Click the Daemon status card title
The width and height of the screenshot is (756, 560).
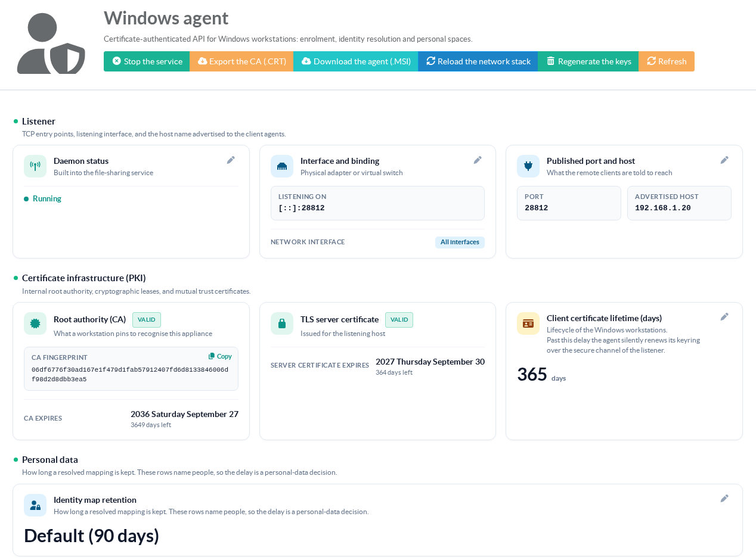(81, 161)
